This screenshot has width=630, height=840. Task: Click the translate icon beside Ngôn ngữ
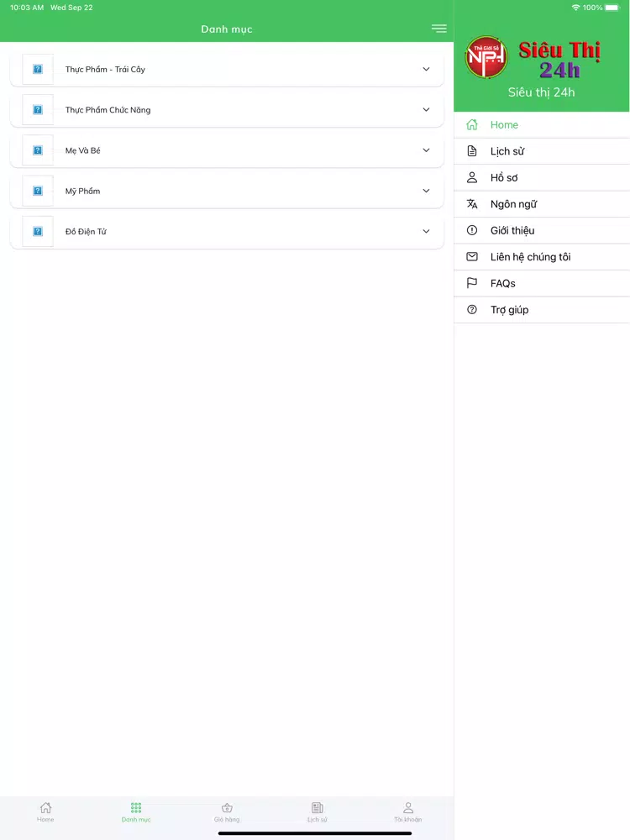click(x=472, y=203)
